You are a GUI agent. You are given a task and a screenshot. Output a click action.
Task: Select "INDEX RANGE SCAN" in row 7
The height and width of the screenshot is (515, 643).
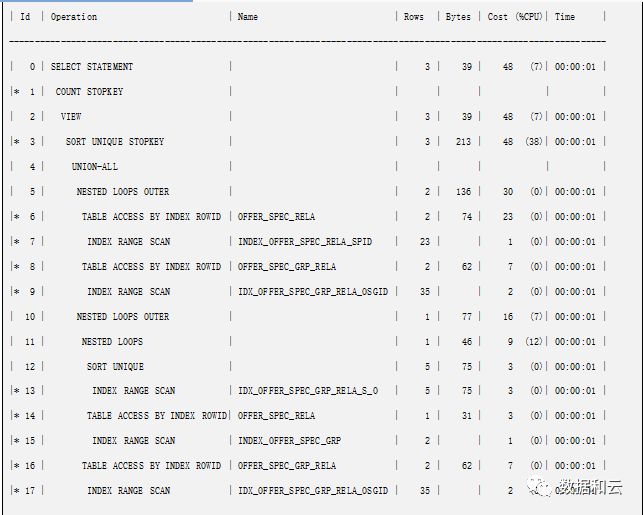point(129,242)
